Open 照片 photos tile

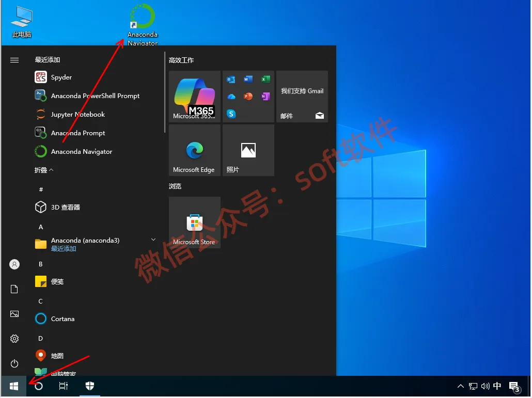click(248, 150)
